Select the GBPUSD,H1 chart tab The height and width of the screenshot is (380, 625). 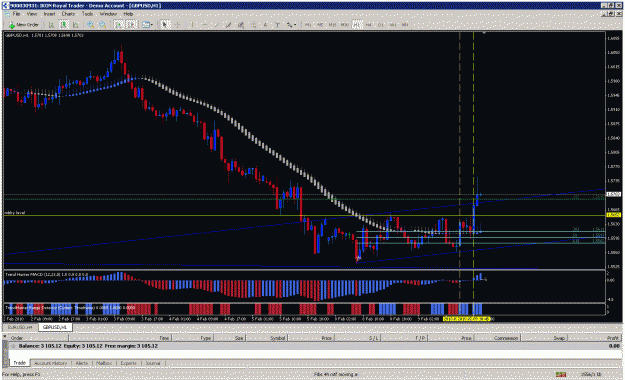(55, 327)
